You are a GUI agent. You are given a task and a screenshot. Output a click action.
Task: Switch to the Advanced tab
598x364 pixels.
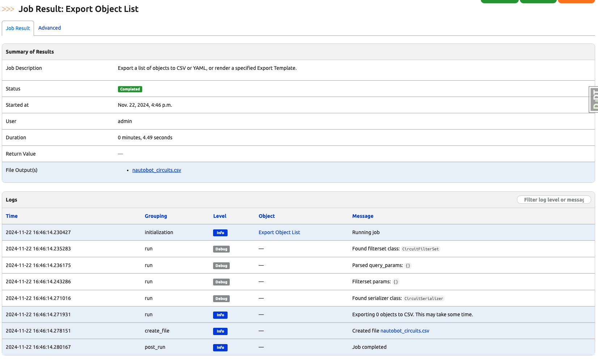click(50, 28)
